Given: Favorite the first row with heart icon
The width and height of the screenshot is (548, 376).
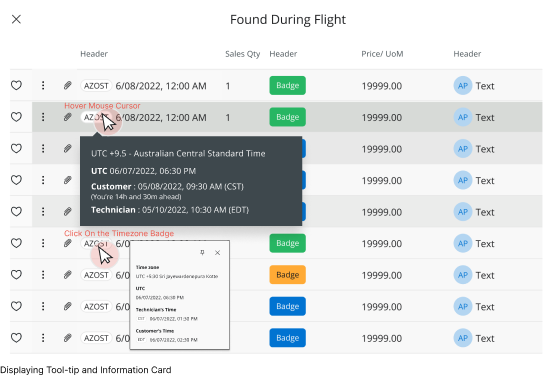Looking at the screenshot, I should point(16,85).
